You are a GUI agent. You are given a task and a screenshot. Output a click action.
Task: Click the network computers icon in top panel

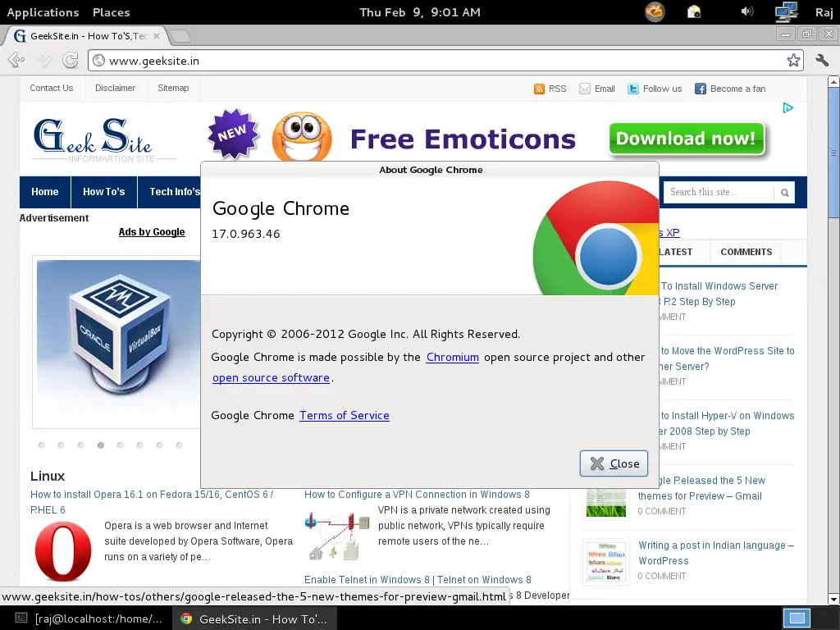tap(787, 11)
